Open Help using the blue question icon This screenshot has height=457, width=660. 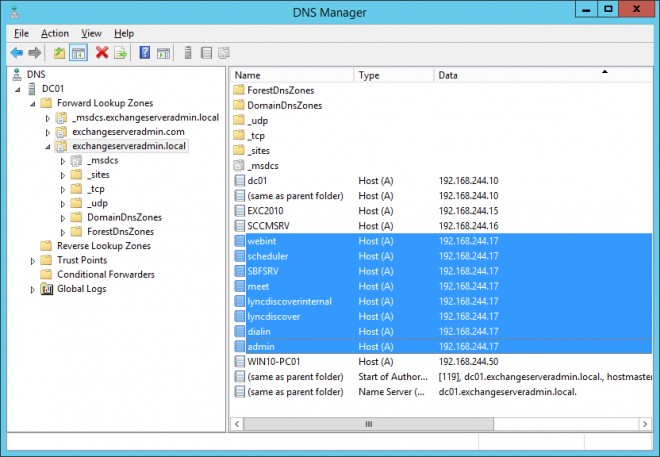pyautogui.click(x=145, y=52)
